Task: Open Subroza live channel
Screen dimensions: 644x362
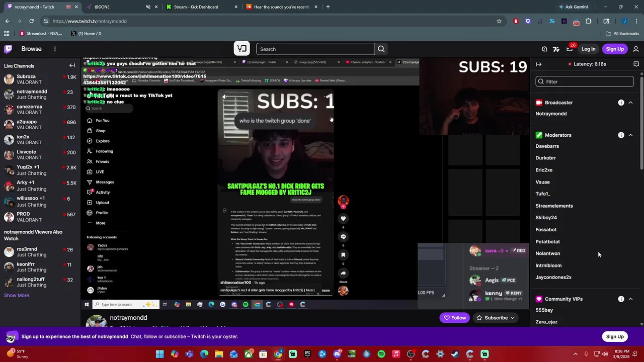Action: click(x=40, y=79)
